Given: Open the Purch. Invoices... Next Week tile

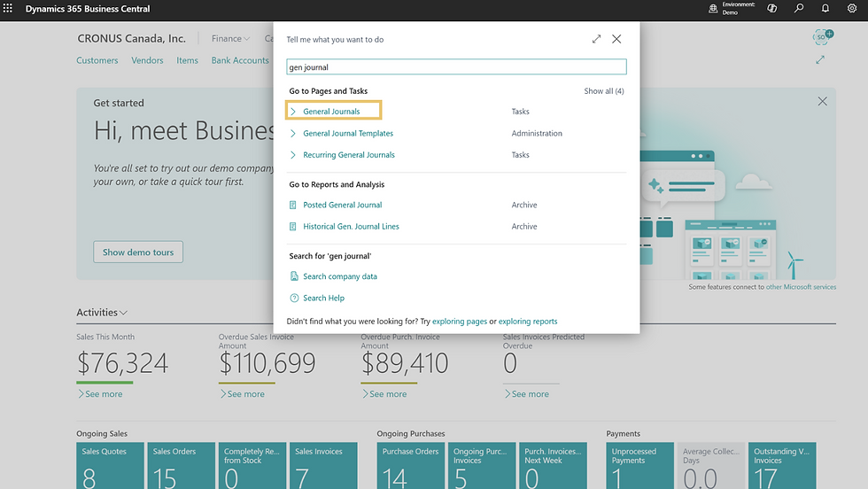Looking at the screenshot, I should 553,465.
